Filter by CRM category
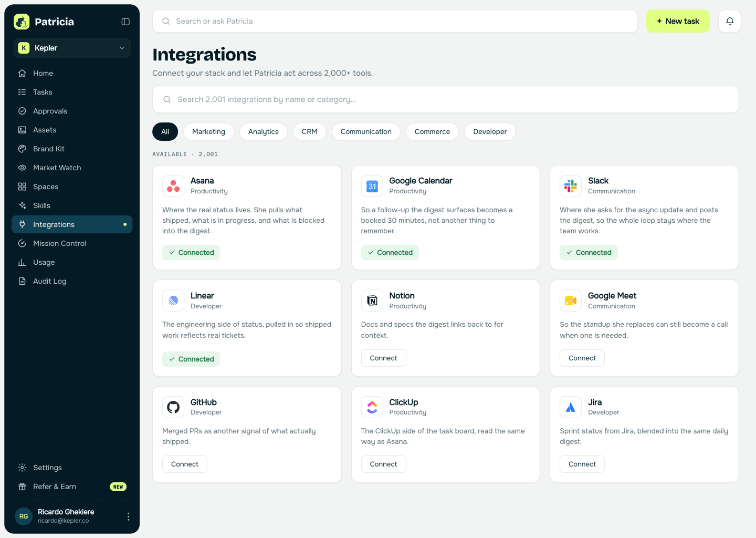This screenshot has width=756, height=538. click(x=310, y=132)
